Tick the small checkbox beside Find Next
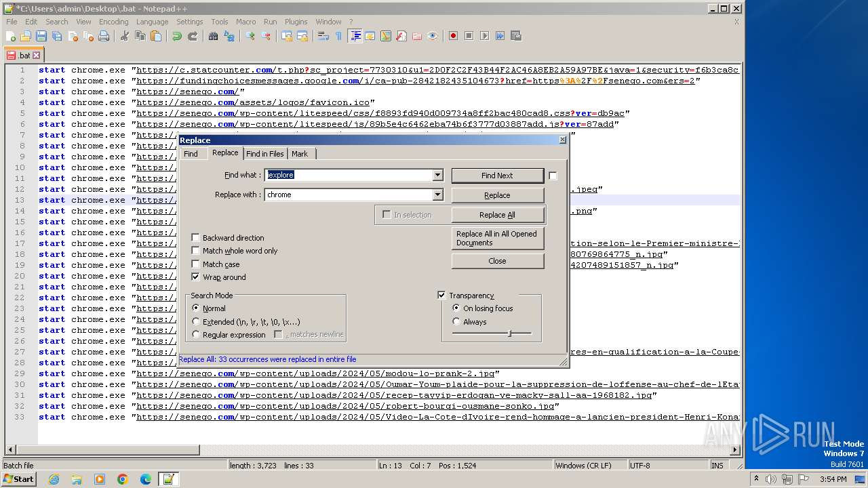Viewport: 868px width, 488px height. point(553,176)
